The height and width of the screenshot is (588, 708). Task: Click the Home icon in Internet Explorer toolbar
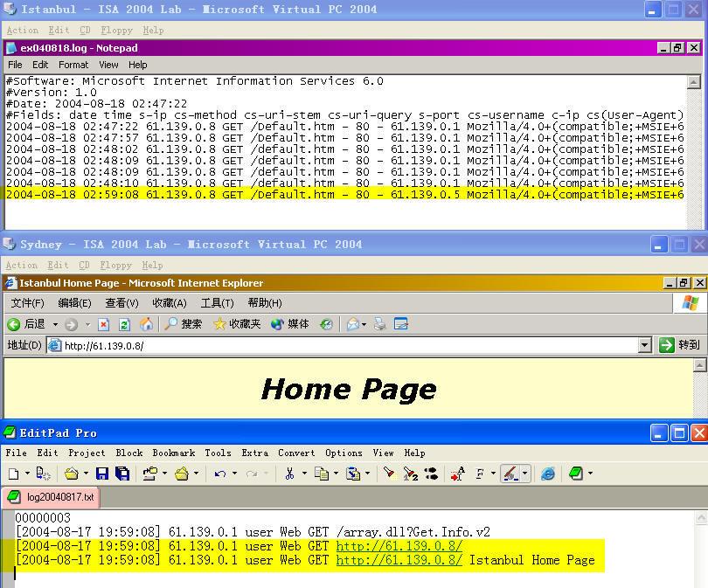coord(146,324)
